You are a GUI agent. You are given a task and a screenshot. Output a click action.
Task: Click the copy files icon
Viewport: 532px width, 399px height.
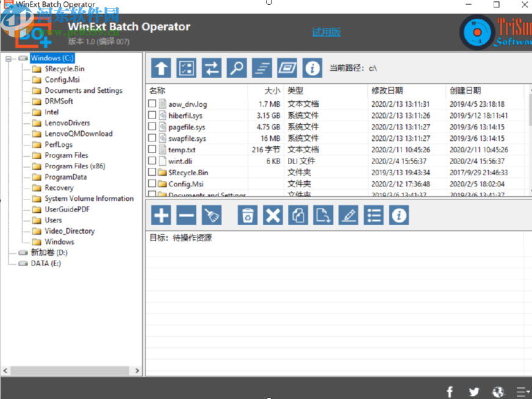point(298,215)
